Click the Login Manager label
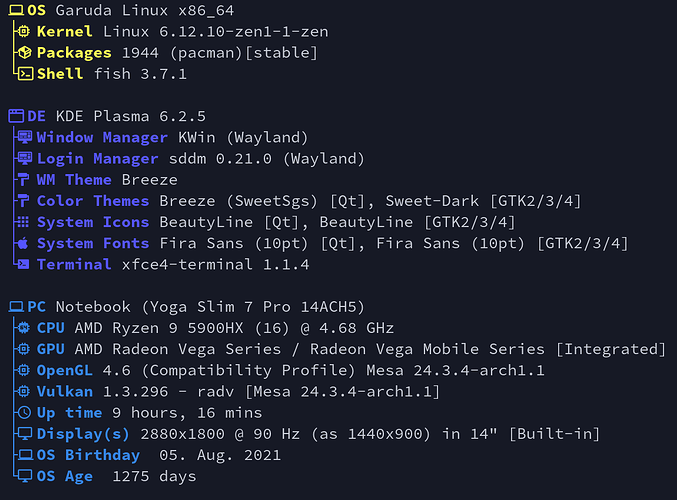Viewport: 677px width, 500px height. tap(98, 158)
